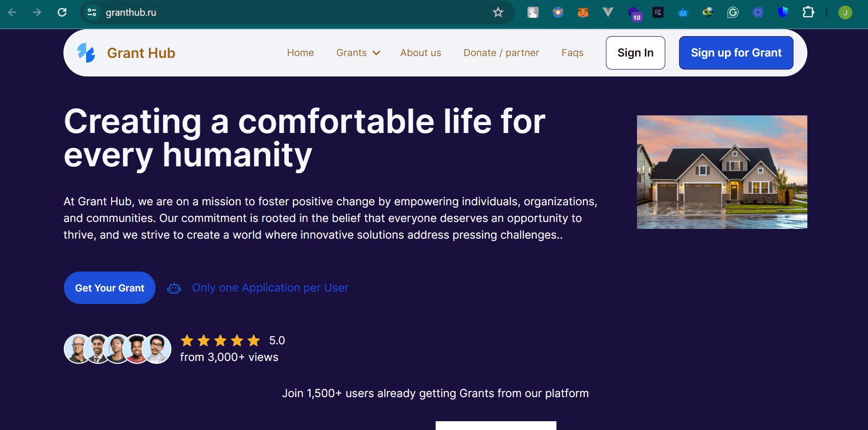Open the Vue devtools extension

pyautogui.click(x=608, y=13)
